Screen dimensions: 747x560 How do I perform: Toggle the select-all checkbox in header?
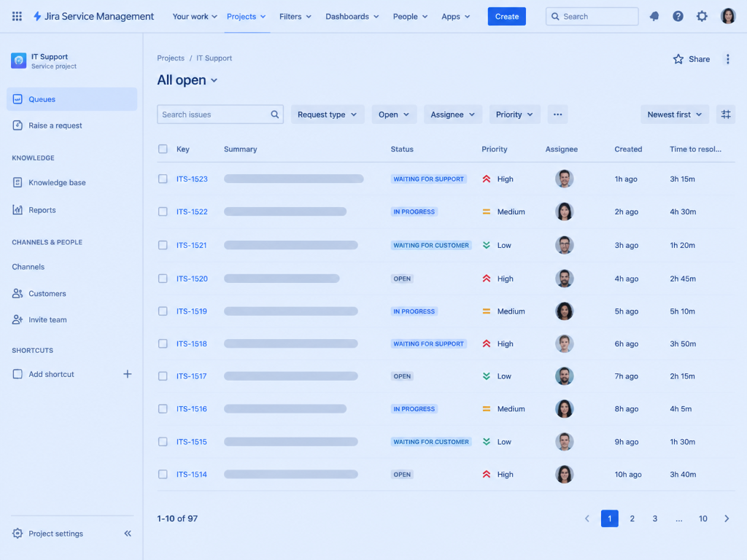163,149
